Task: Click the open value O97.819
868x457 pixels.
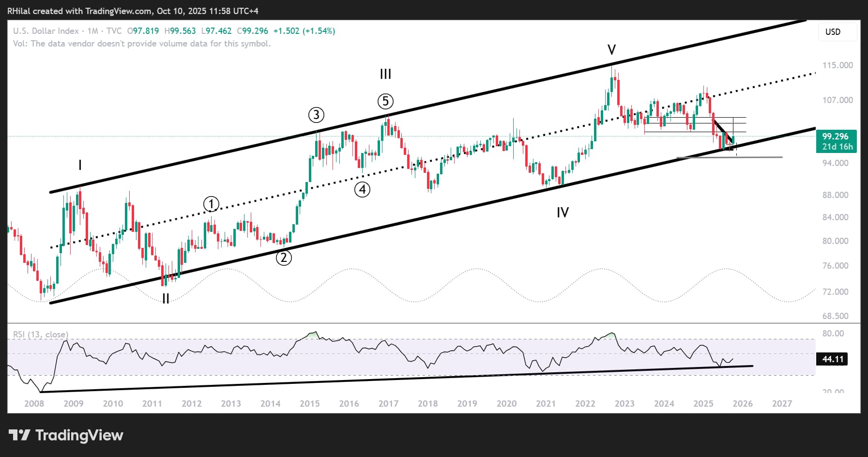Action: (143, 31)
